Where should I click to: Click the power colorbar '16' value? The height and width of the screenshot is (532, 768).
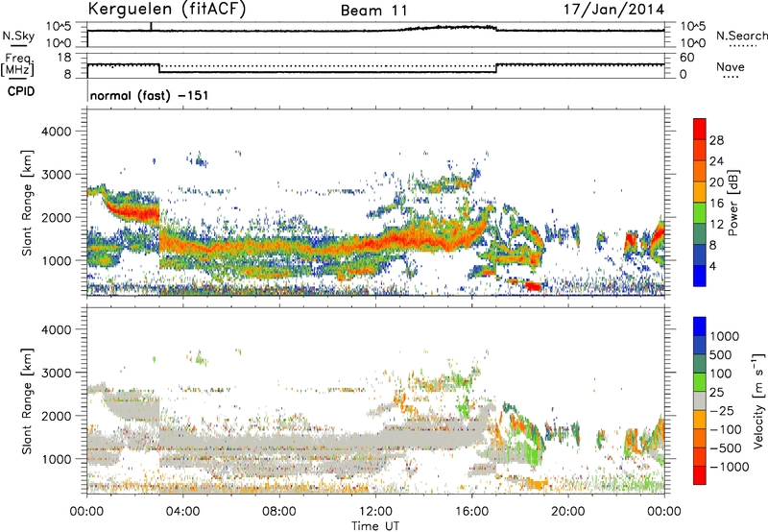[x=716, y=204]
